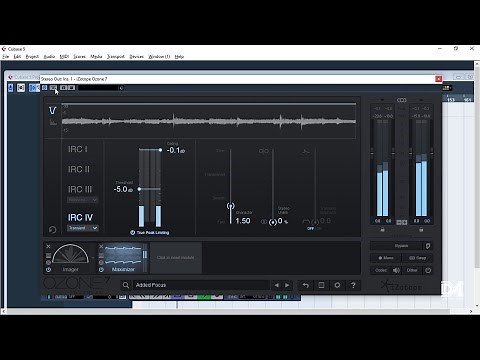Go to the next preset arrow
The image size is (480, 360).
tap(287, 285)
